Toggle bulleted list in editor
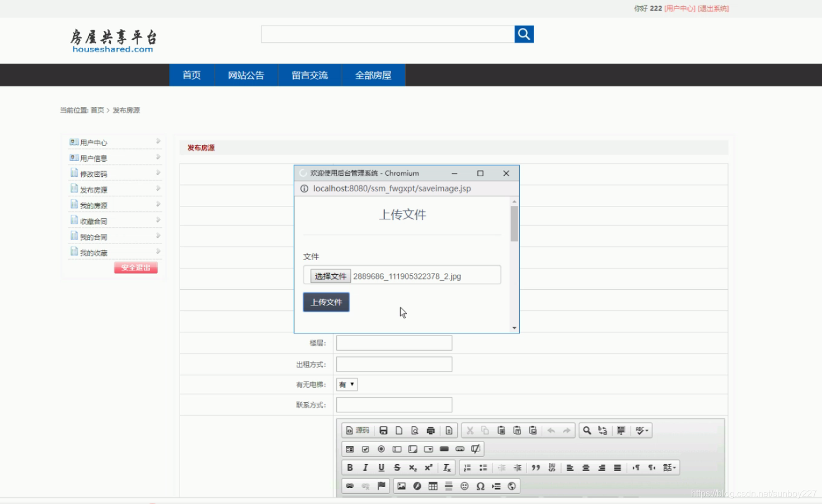The image size is (822, 504). click(483, 468)
